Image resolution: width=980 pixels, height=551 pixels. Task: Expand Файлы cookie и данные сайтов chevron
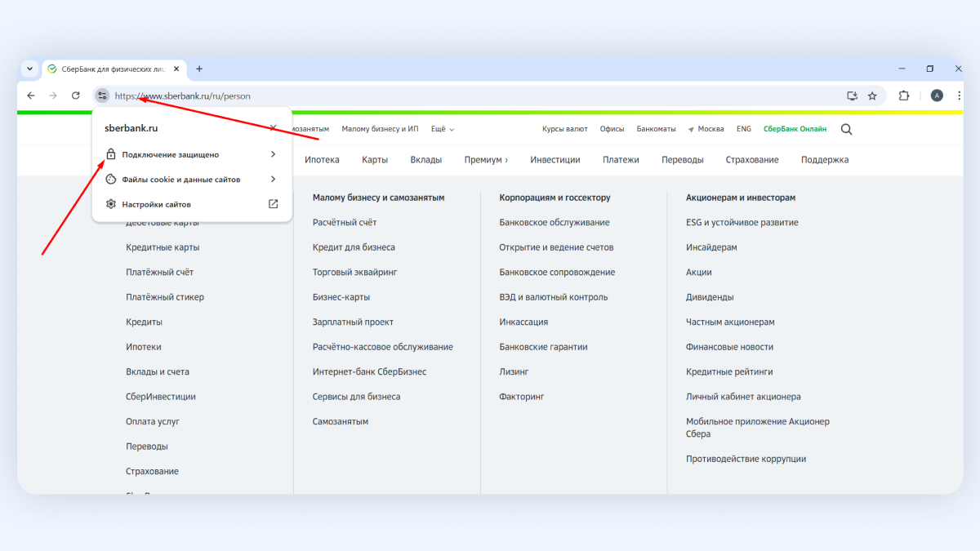(x=274, y=180)
